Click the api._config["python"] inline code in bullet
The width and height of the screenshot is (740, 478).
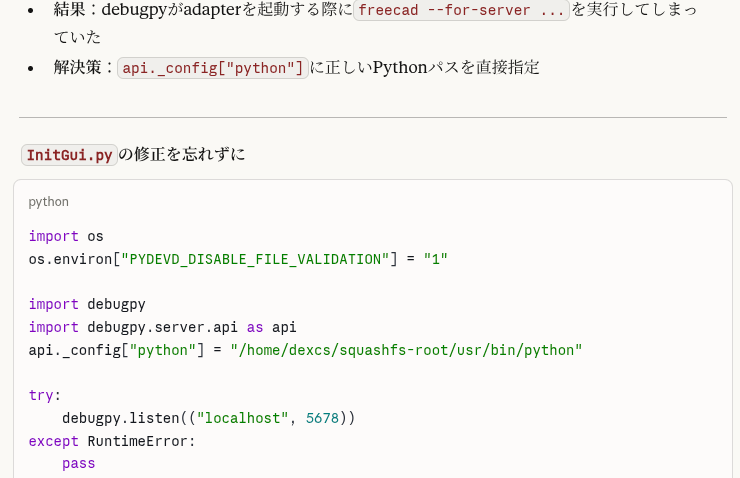pyautogui.click(x=213, y=68)
